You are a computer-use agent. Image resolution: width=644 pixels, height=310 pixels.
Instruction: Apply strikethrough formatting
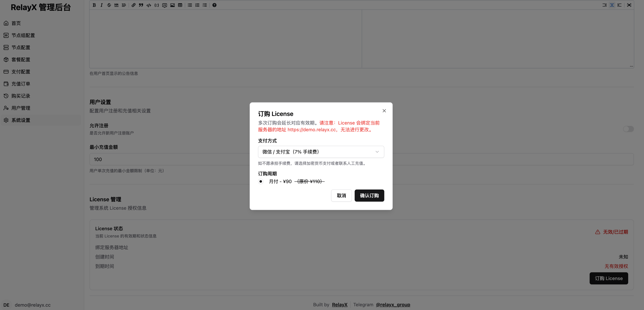coord(109,5)
